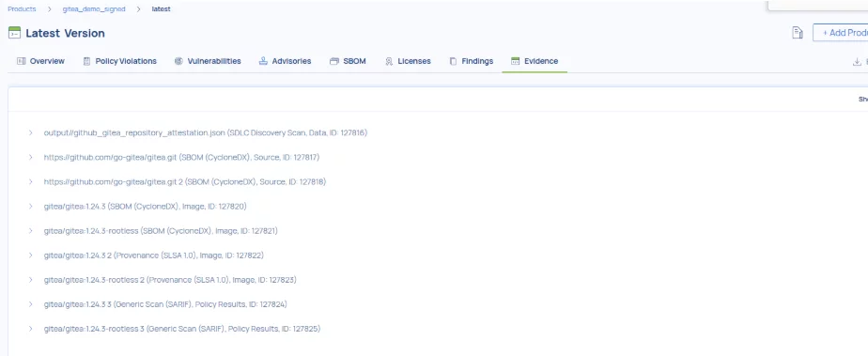Click the Findings tab icon
This screenshot has width=868, height=356.
[x=453, y=61]
